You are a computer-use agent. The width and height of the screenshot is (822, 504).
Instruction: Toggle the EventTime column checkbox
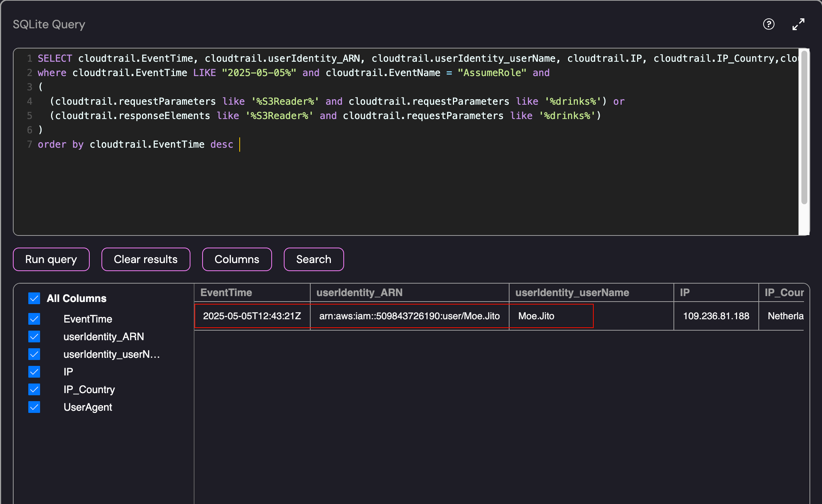tap(34, 319)
